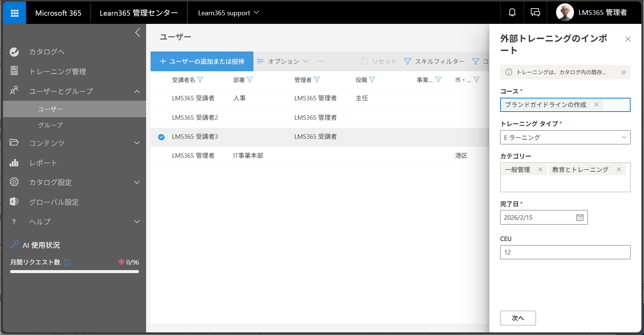Click the 月間リクエスト数 info icon
644x335 pixels.
coord(67,263)
